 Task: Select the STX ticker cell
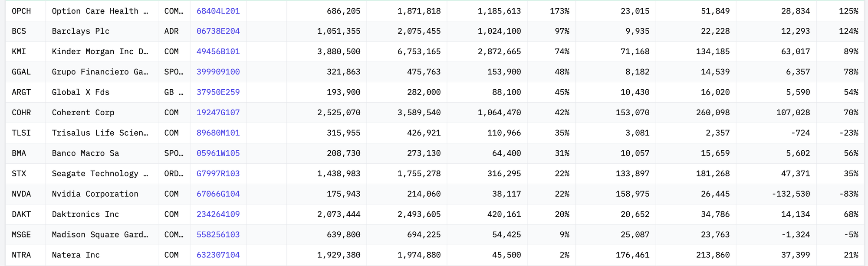[26, 174]
